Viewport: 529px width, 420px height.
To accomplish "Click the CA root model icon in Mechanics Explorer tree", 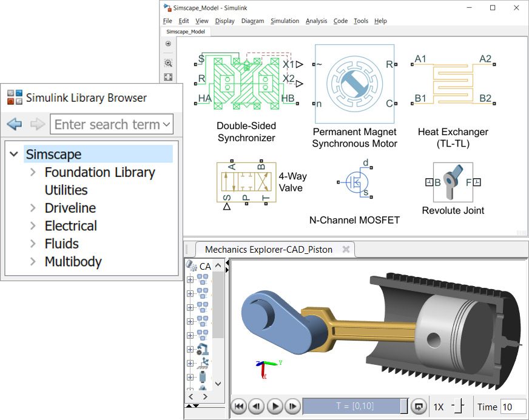I will click(x=192, y=265).
